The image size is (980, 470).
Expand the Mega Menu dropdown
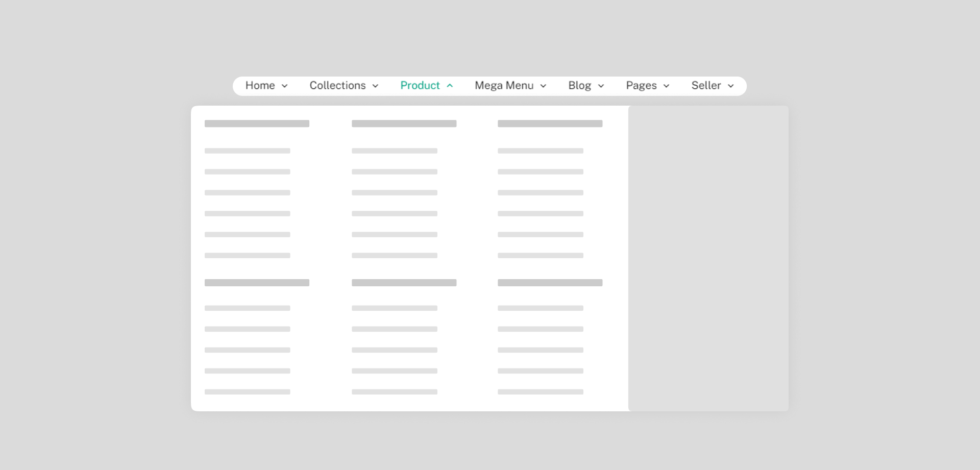click(504, 86)
